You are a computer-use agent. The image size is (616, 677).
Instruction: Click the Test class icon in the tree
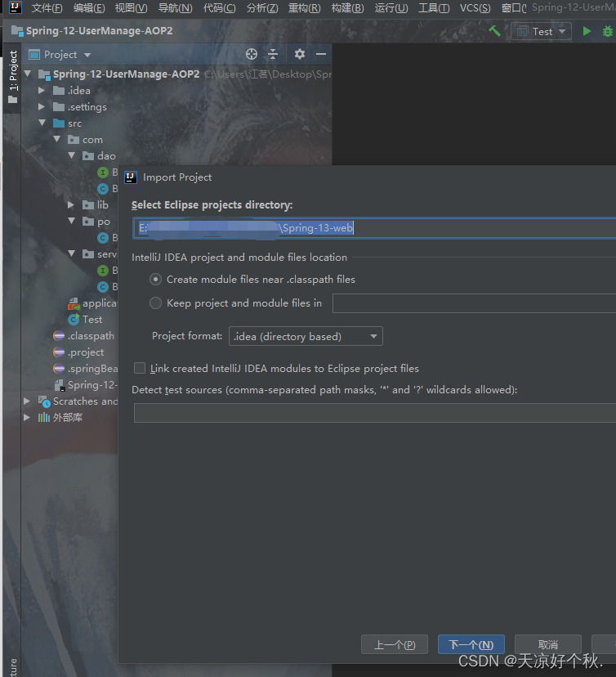click(74, 320)
